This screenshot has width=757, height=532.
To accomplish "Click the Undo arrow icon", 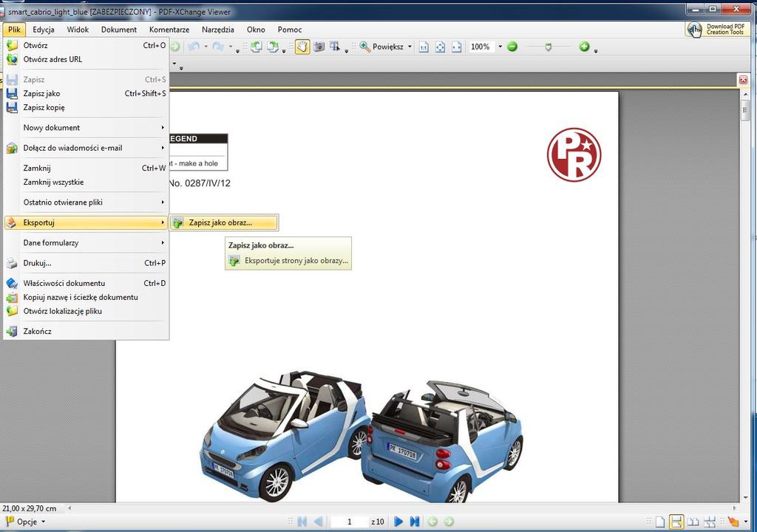I will coord(194,47).
